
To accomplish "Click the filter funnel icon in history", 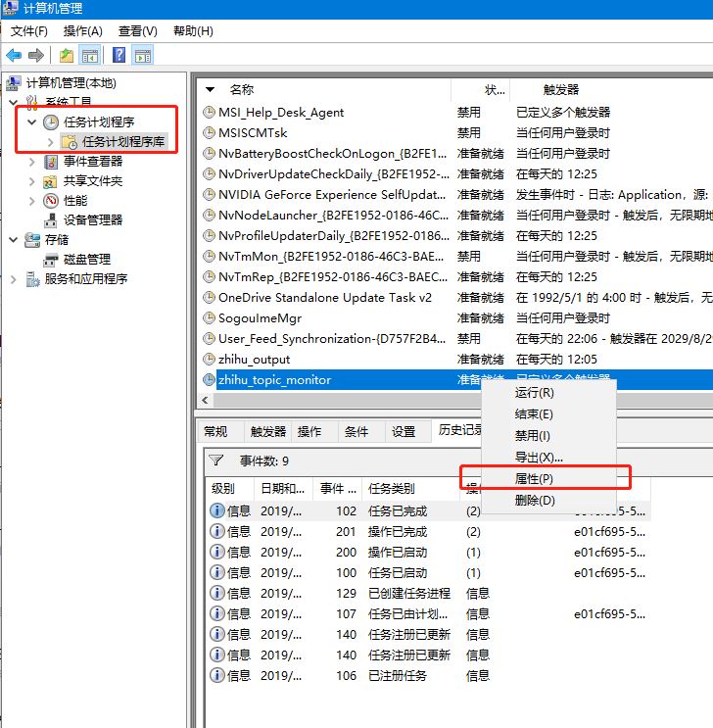I will tap(217, 461).
